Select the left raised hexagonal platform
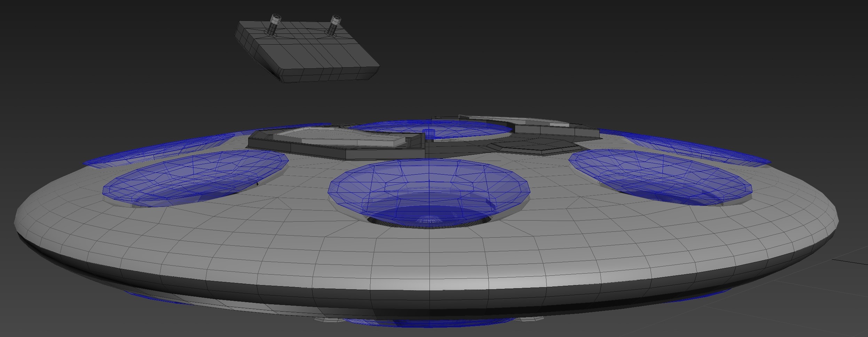Screen dimensions: 868x337 pyautogui.click(x=337, y=143)
